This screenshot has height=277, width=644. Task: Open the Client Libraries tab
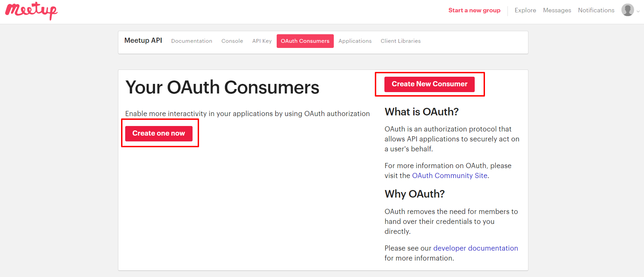coord(401,41)
